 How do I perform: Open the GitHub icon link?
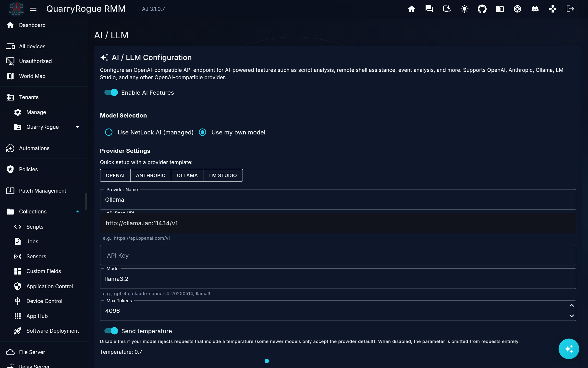[x=482, y=9]
